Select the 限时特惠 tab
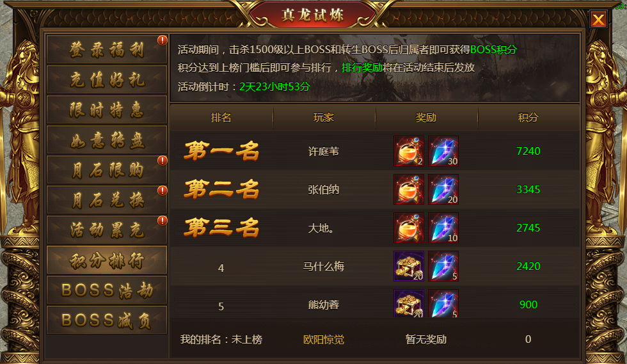Viewport: 627px width, 364px height. point(107,109)
